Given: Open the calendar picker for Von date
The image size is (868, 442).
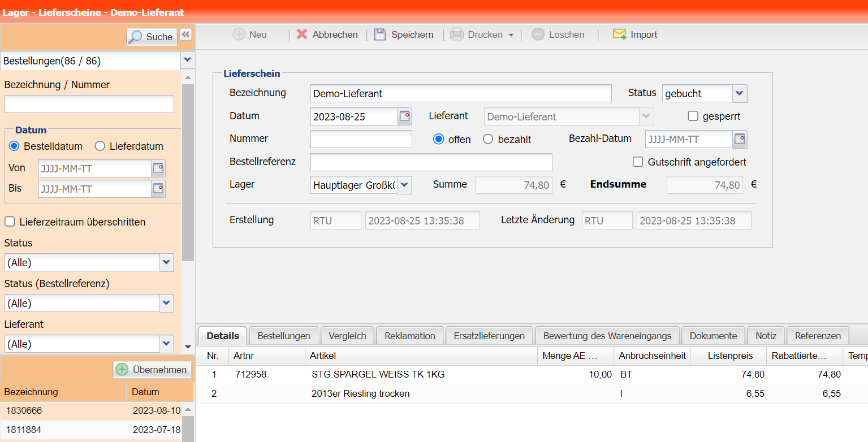Looking at the screenshot, I should click(158, 168).
